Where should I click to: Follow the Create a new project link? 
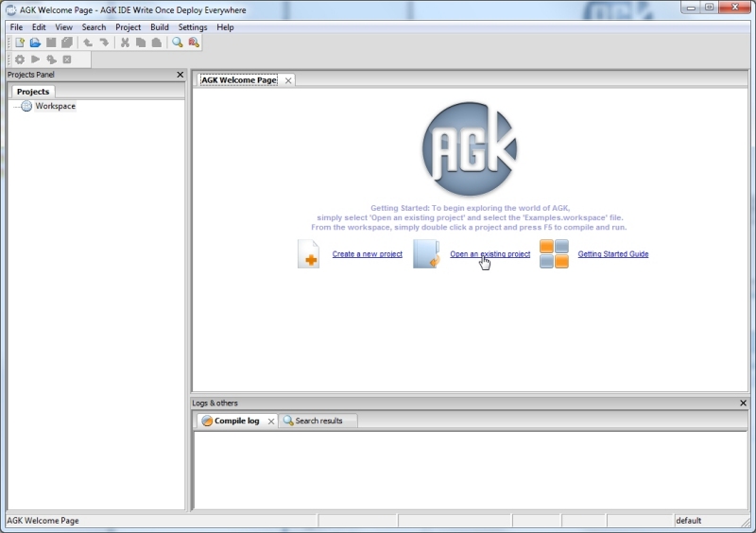tap(368, 253)
